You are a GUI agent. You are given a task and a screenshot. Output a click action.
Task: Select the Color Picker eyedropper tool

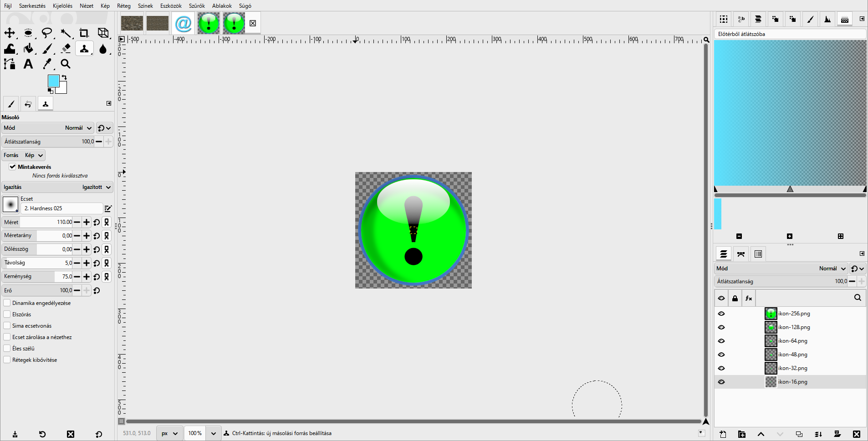(x=47, y=64)
